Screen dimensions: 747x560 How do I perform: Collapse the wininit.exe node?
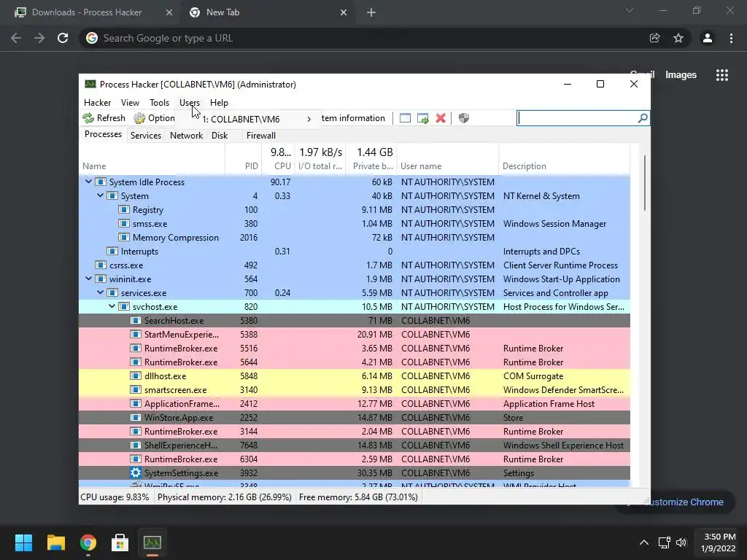coord(88,279)
